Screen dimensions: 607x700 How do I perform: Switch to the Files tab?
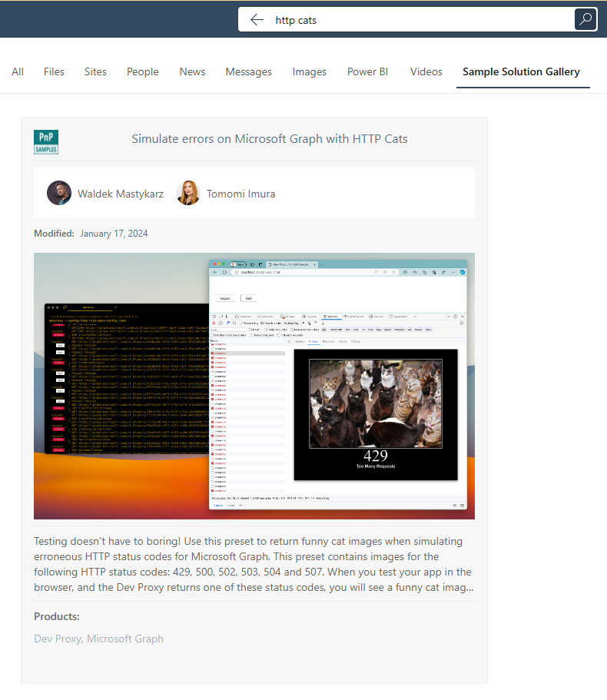click(x=54, y=72)
